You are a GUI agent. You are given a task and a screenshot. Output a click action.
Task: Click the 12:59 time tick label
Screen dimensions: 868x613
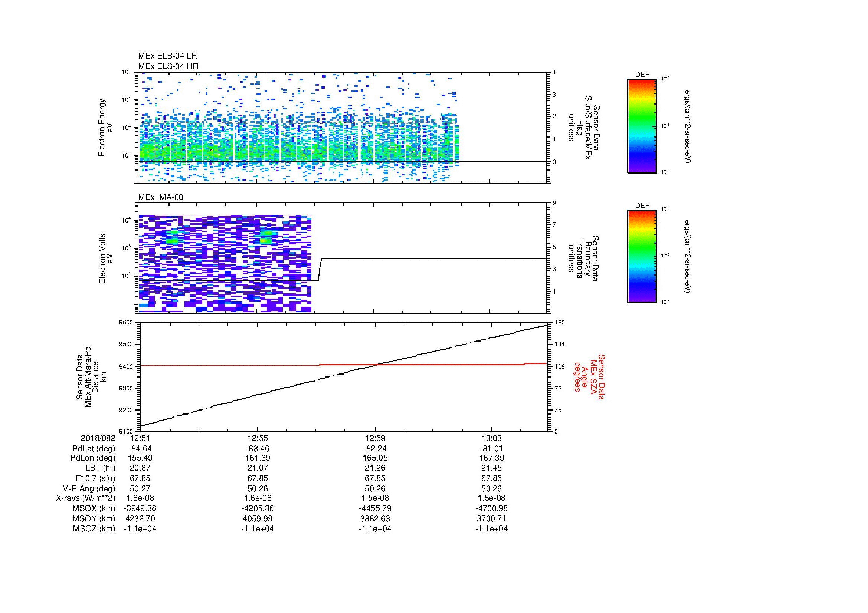[x=375, y=438]
